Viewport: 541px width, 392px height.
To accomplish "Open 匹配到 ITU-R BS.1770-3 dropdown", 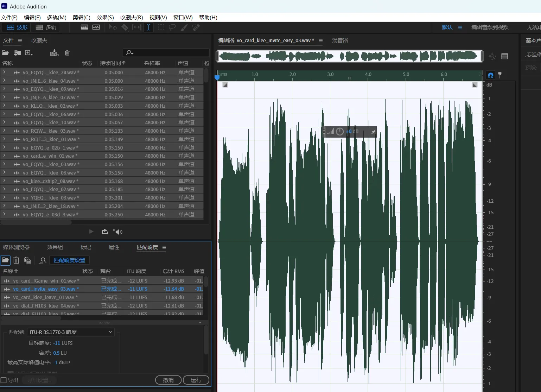I will 71,332.
